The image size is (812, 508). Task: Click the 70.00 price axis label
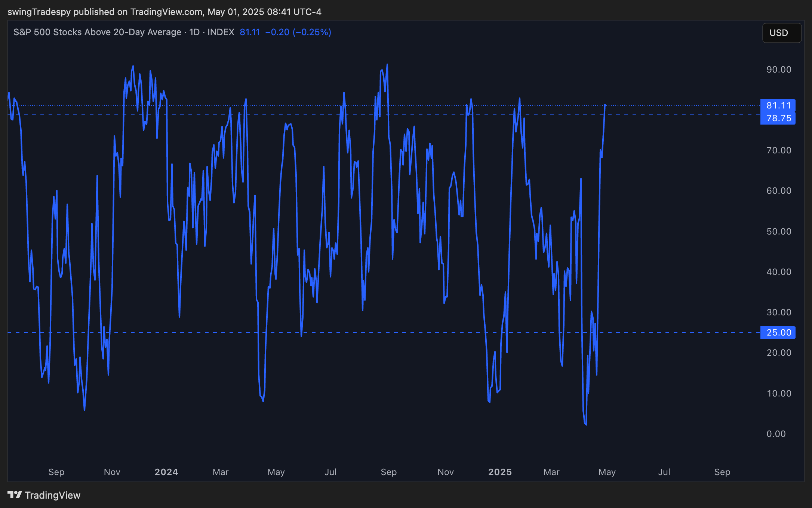779,150
